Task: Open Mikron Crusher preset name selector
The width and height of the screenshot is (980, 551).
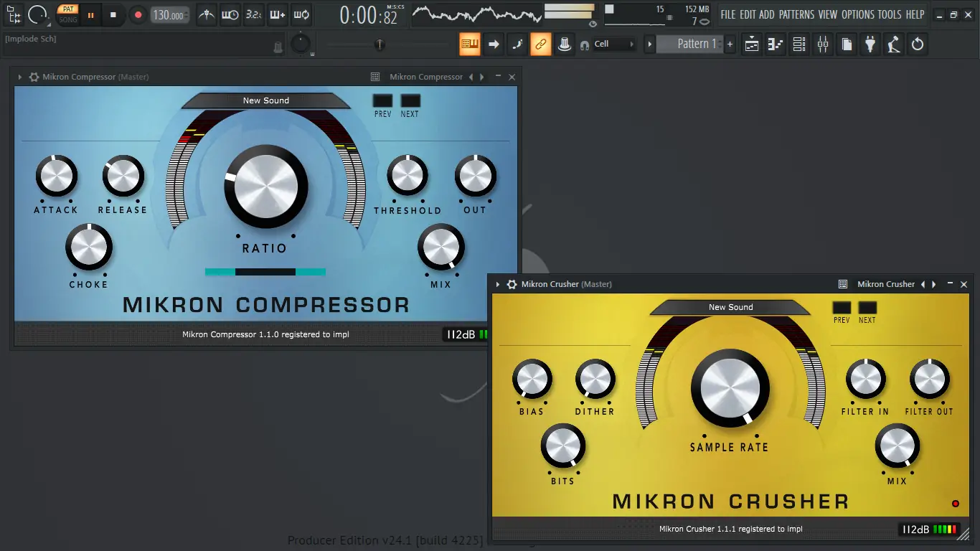Action: [886, 284]
